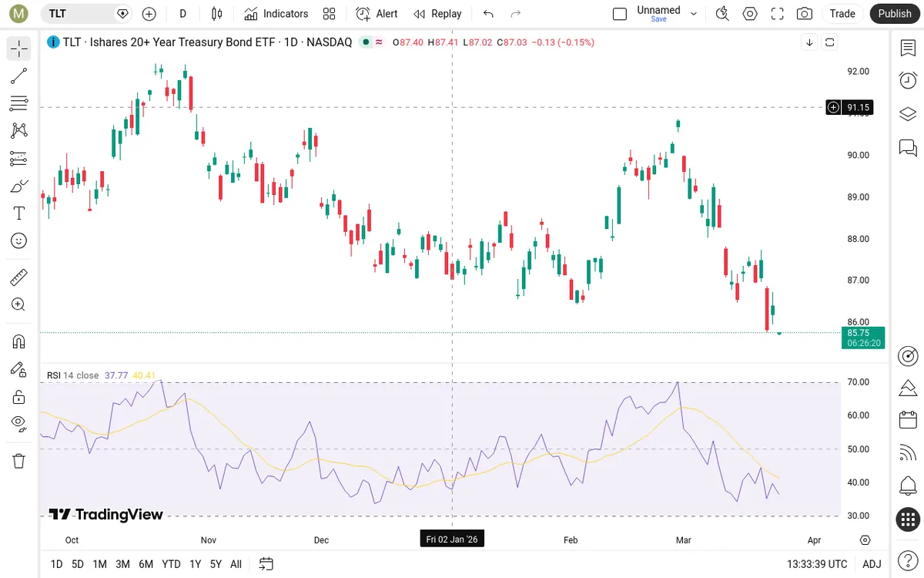The width and height of the screenshot is (924, 578).
Task: Set time range to 5D
Action: [78, 564]
